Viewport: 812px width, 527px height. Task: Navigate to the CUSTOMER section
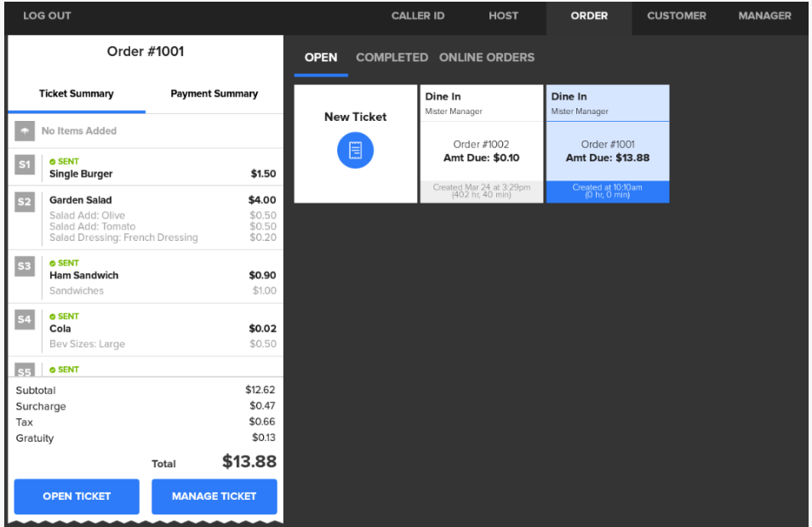pos(676,16)
